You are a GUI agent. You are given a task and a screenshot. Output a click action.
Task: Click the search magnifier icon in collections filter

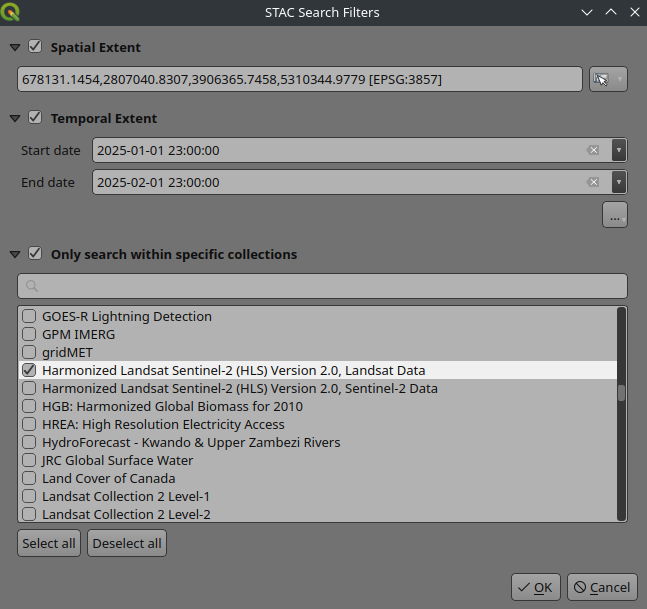click(x=32, y=286)
